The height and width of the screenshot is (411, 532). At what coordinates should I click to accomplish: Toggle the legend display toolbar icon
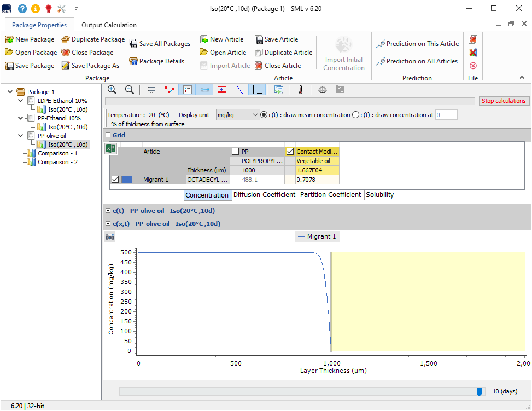click(x=186, y=90)
